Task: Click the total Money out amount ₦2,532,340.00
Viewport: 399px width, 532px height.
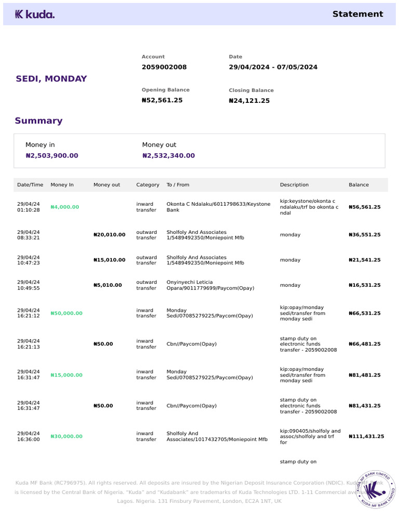Action: 168,155
